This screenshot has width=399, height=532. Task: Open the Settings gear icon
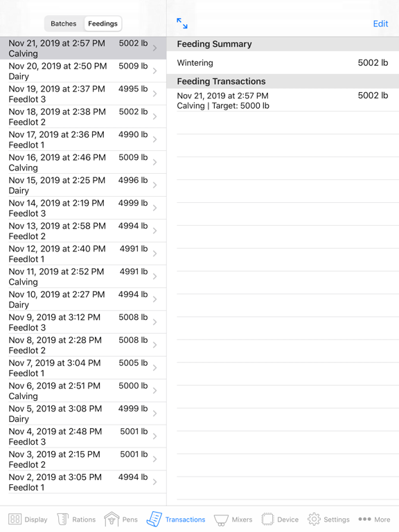314,519
